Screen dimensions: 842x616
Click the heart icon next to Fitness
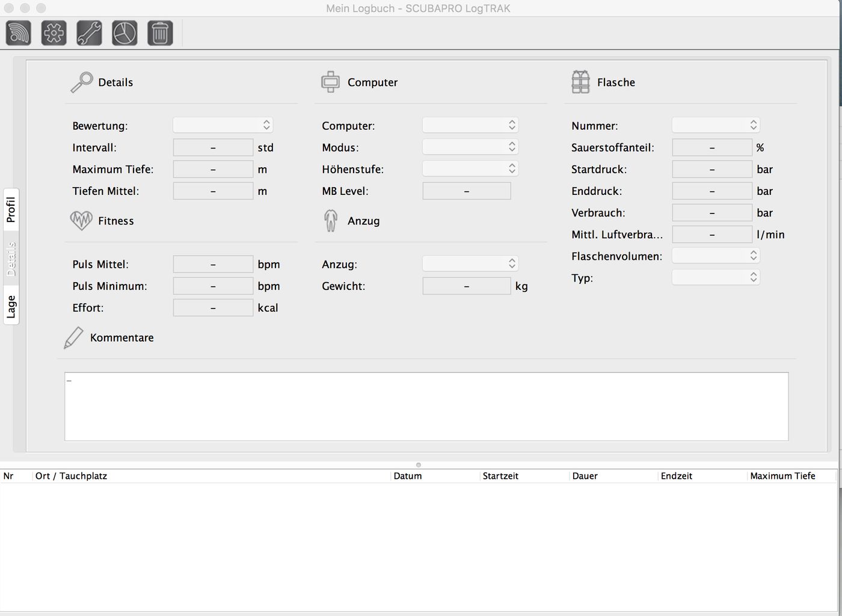click(81, 221)
